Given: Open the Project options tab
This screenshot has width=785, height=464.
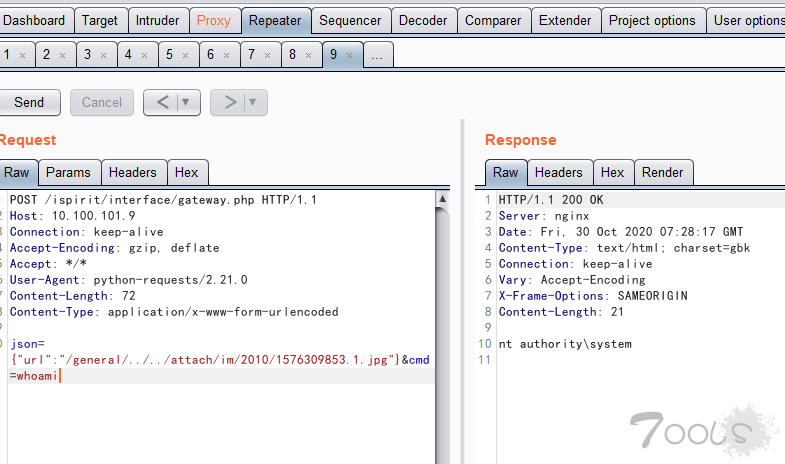Looking at the screenshot, I should [652, 21].
